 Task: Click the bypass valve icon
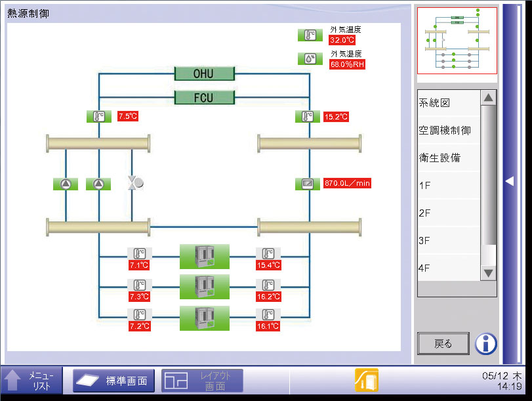click(135, 182)
